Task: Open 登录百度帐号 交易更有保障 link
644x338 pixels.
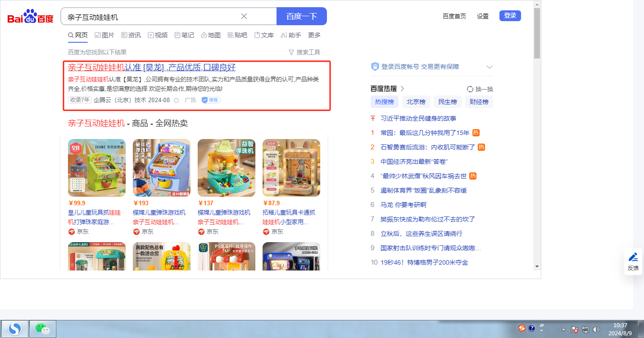Action: 420,67
